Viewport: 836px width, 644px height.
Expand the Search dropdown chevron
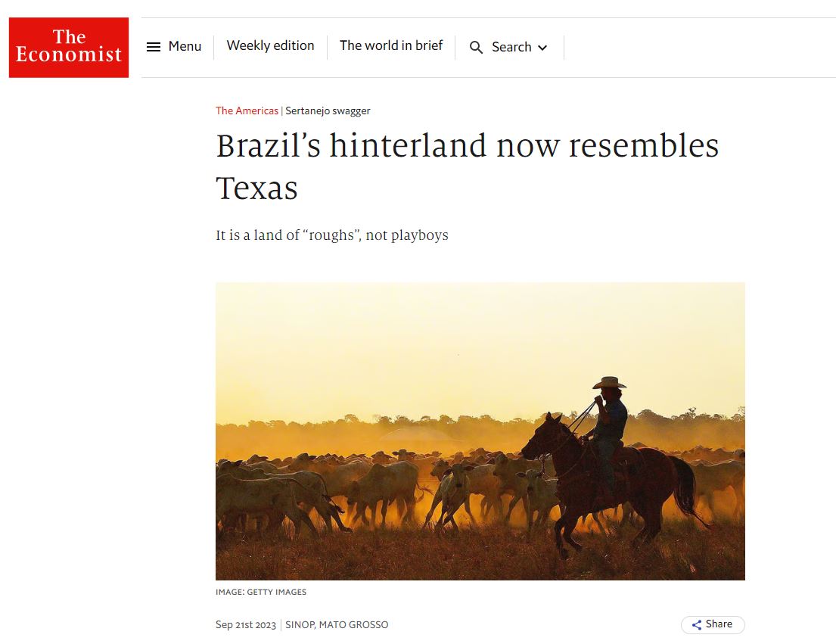point(542,48)
